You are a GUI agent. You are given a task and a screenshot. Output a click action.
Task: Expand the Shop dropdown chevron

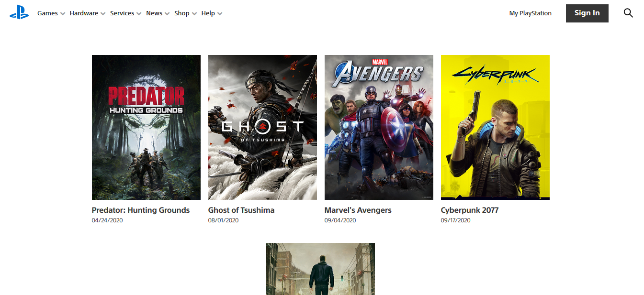194,14
